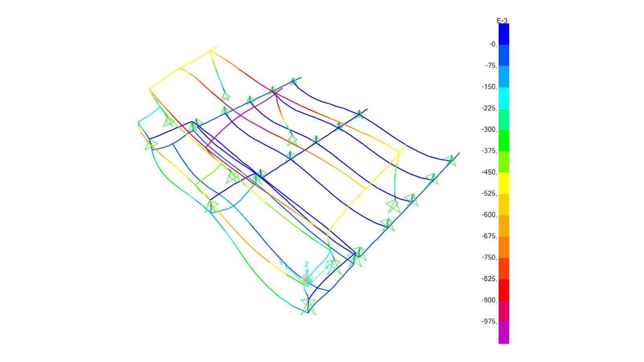
Task: Select the legend band between -750. and -825.
Action: tap(504, 268)
